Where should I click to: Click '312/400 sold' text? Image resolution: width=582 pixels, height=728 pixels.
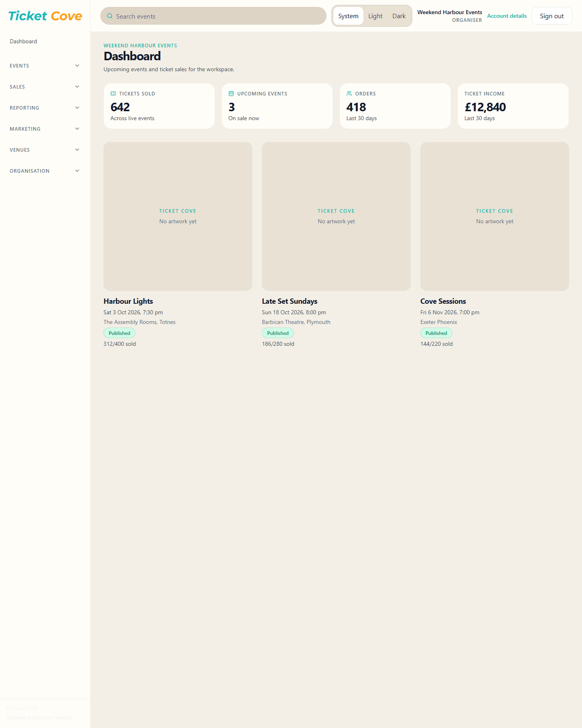120,344
